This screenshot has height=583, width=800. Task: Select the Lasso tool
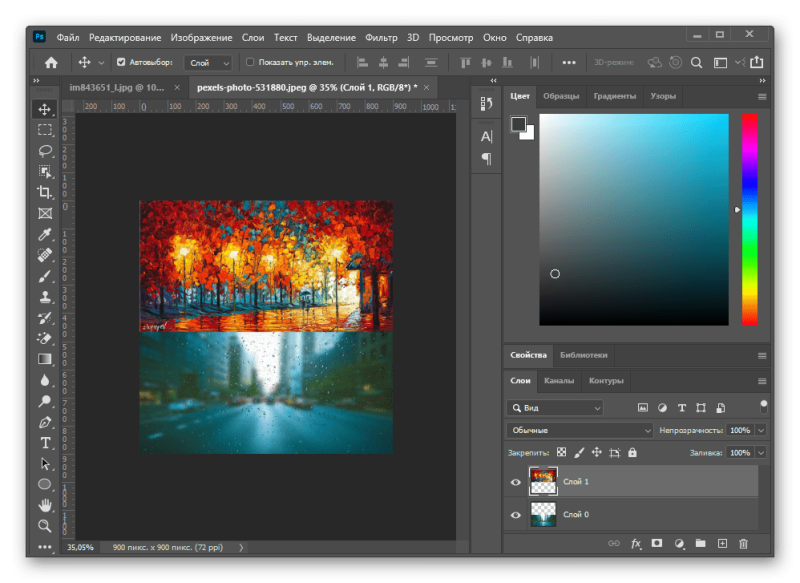45,150
